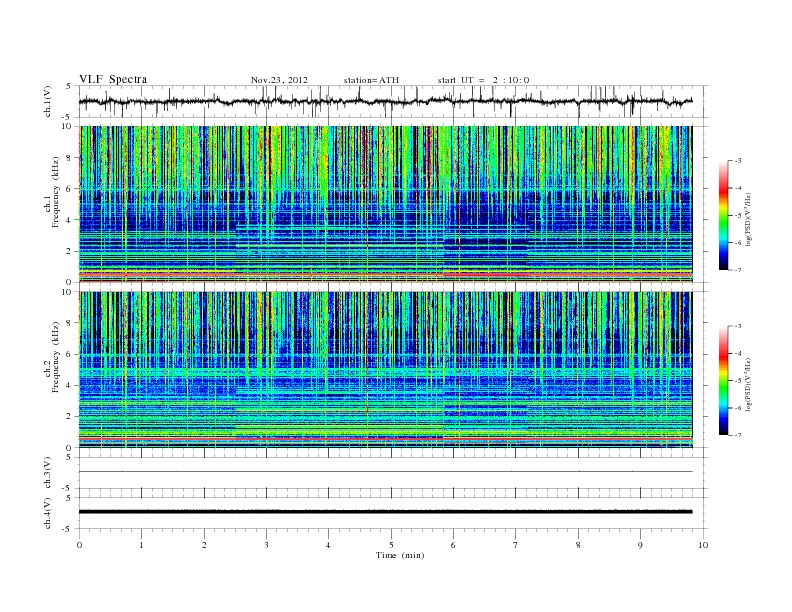
Task: Click inside the ch.1 waveform trace panel
Action: [x=393, y=102]
